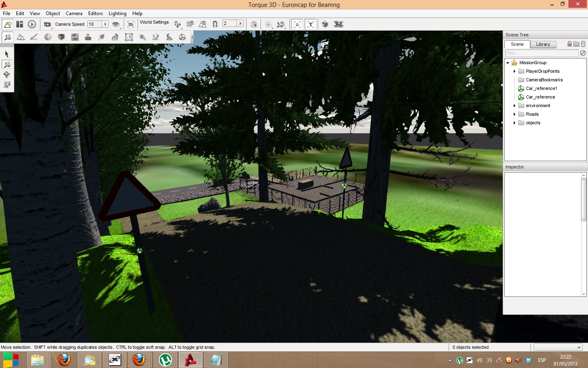Viewport: 588px width, 368px height.
Task: Open the object transform axes dropdown
Action: (281, 24)
